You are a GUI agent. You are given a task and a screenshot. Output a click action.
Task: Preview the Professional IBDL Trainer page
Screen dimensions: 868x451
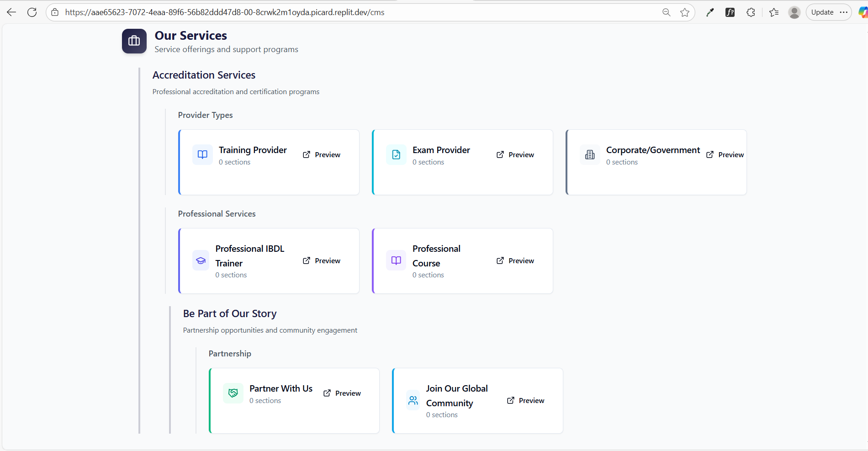click(322, 261)
